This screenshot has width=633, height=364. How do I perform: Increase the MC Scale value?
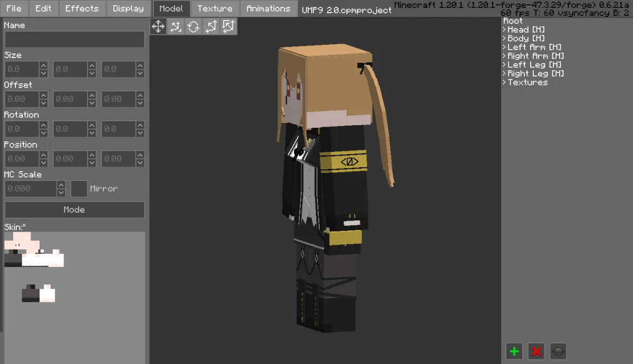(61, 185)
